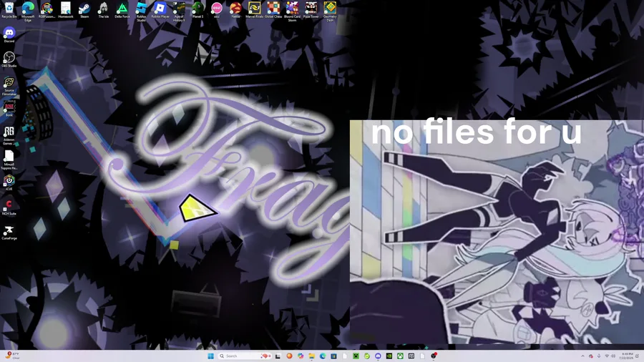The image size is (644, 362).
Task: Click the 'no files for u' image
Action: click(497, 232)
